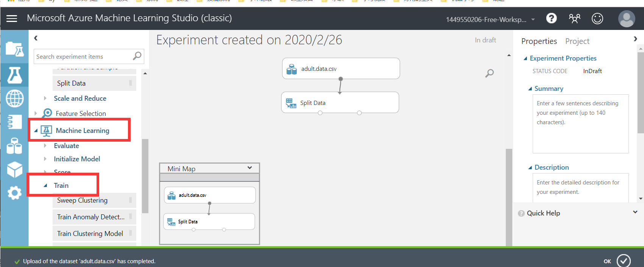Viewport: 644px width, 267px height.
Task: Collapse the Summary section
Action: point(530,89)
